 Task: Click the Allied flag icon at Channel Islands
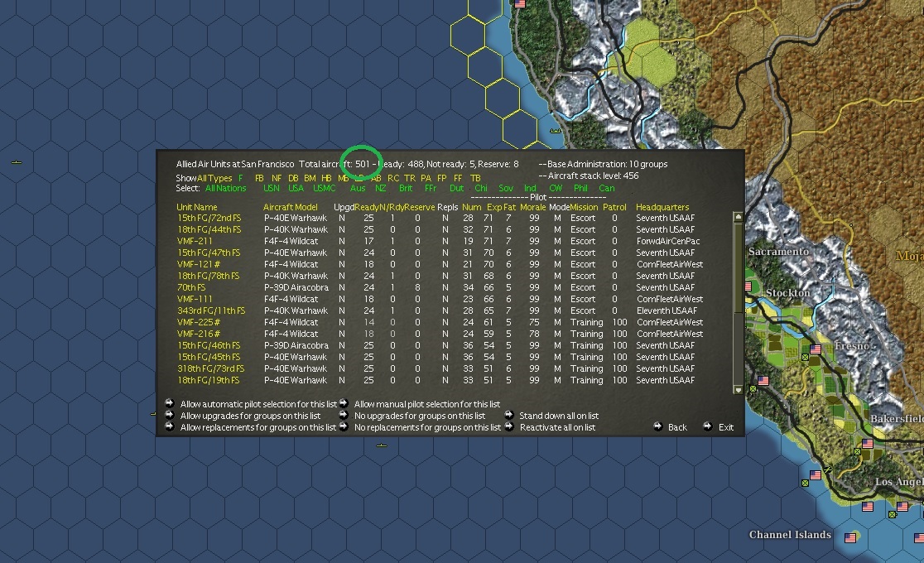tap(850, 538)
